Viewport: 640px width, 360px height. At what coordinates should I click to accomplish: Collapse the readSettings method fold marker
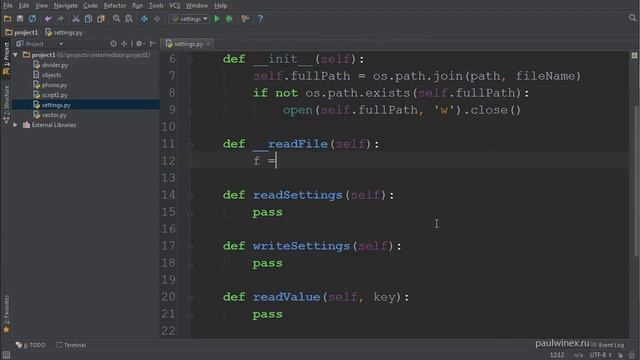pyautogui.click(x=190, y=196)
